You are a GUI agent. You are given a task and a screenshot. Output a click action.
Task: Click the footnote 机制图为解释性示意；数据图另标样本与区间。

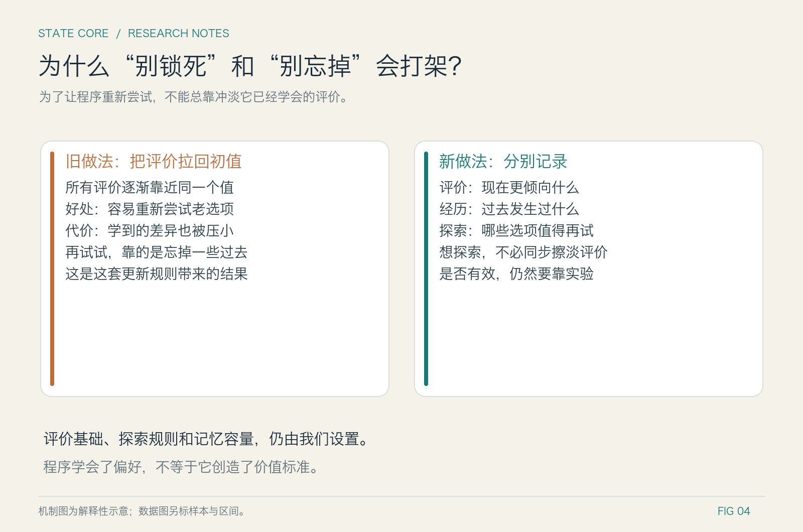[143, 511]
